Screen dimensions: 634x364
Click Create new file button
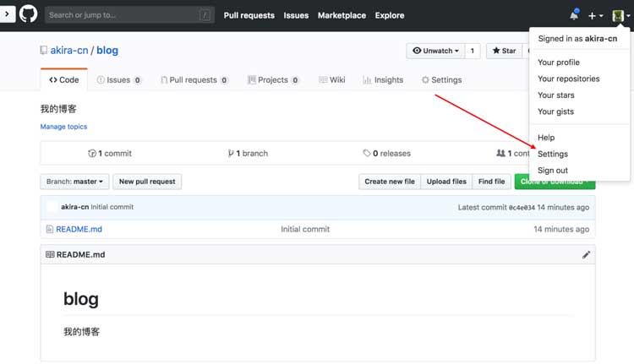click(390, 182)
